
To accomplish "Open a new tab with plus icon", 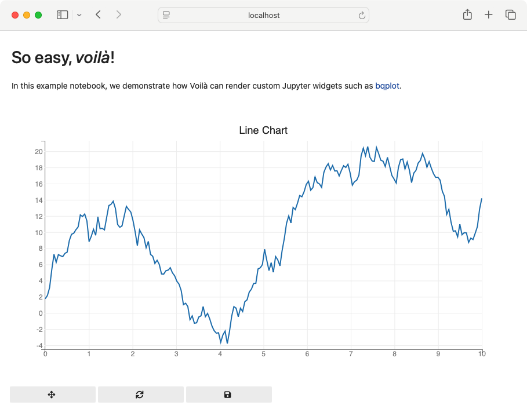I will tap(489, 15).
